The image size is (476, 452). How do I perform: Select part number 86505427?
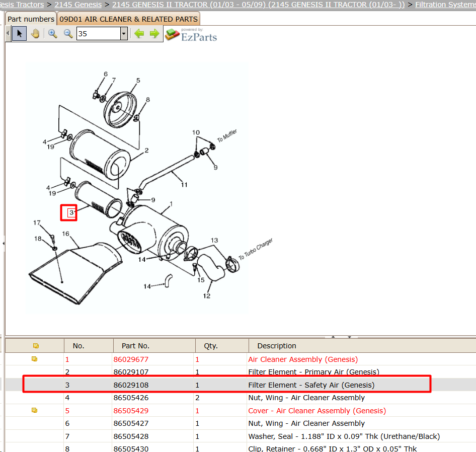pyautogui.click(x=131, y=423)
